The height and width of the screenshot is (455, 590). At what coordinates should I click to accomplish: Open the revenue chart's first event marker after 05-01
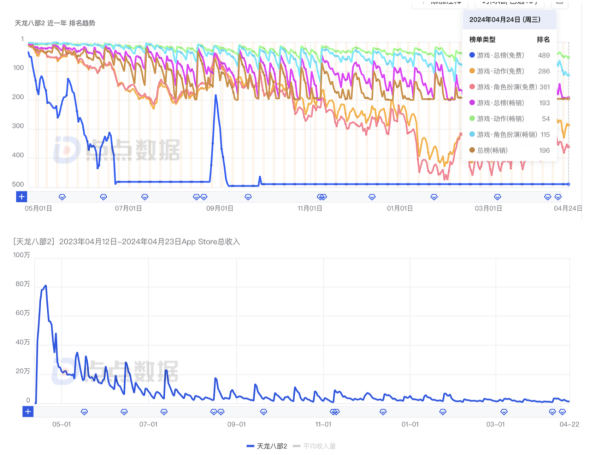[x=84, y=412]
